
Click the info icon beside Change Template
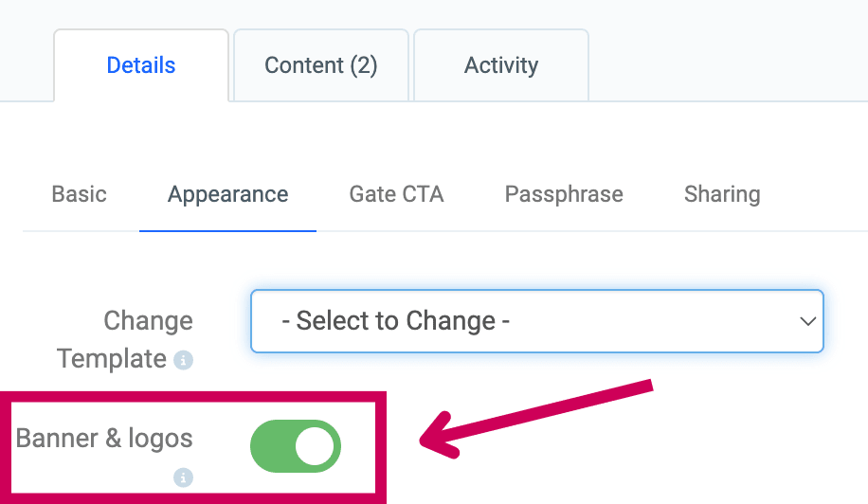[x=183, y=360]
